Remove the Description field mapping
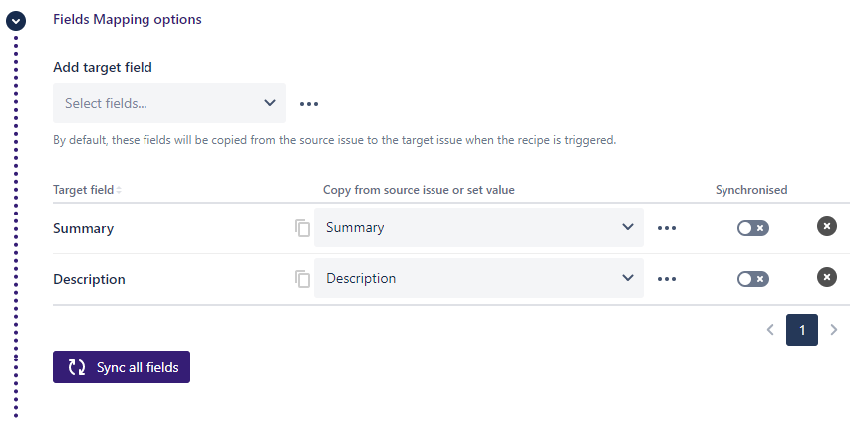868x430 pixels. [827, 277]
